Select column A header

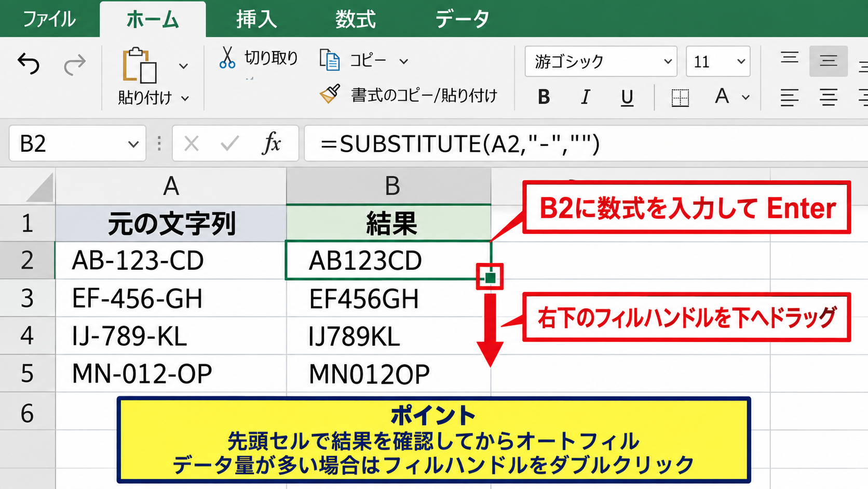[171, 186]
